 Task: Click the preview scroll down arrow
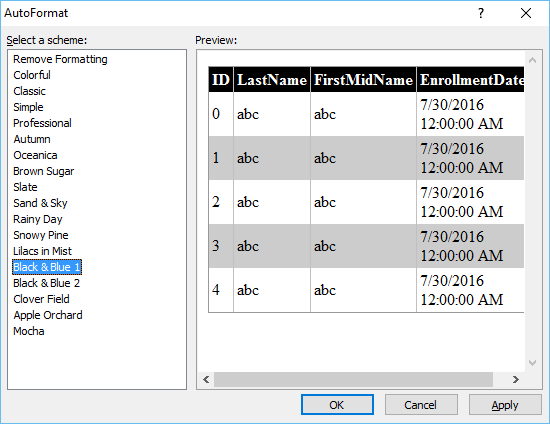click(532, 363)
